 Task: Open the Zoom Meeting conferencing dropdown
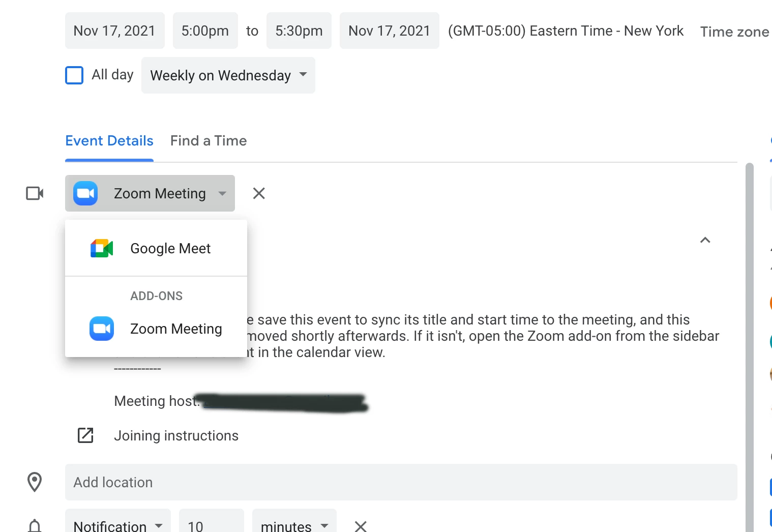(150, 193)
